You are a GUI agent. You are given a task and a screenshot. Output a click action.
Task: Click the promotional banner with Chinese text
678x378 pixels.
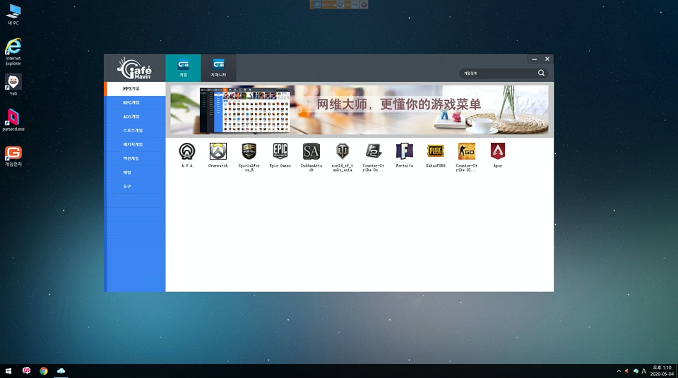point(359,109)
